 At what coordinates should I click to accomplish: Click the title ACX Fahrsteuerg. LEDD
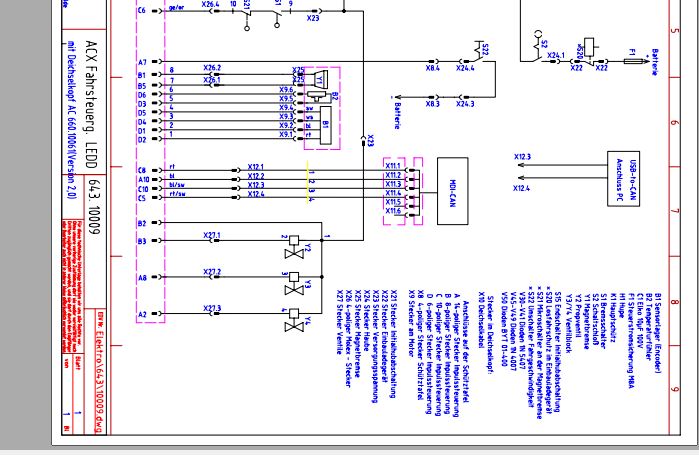coord(91,104)
